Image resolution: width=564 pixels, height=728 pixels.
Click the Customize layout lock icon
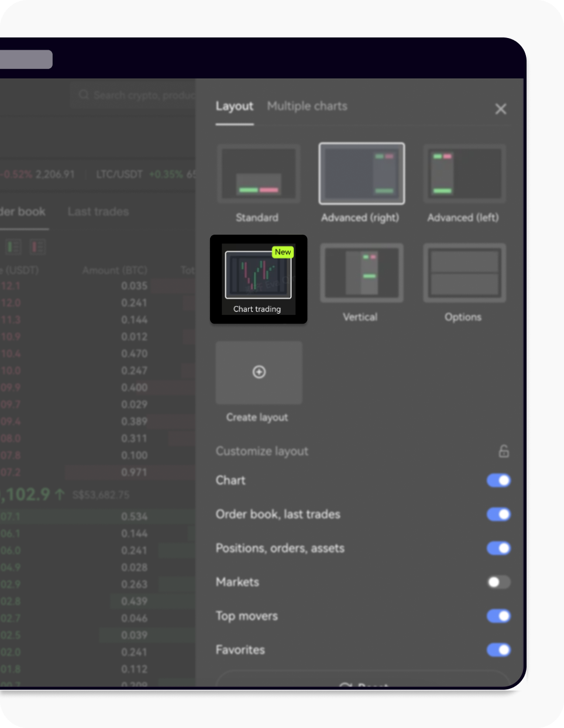pos(503,451)
